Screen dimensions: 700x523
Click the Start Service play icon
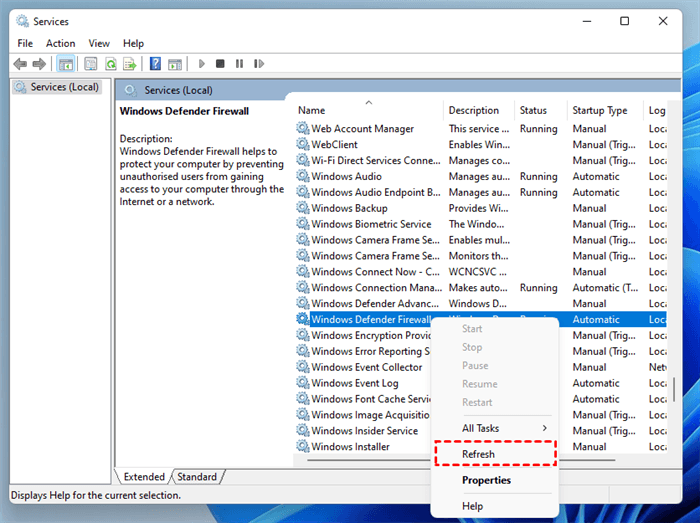point(203,64)
